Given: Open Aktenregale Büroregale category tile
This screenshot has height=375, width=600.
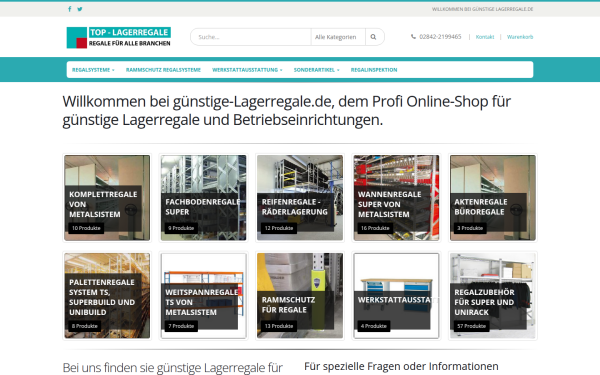Looking at the screenshot, I should 493,198.
